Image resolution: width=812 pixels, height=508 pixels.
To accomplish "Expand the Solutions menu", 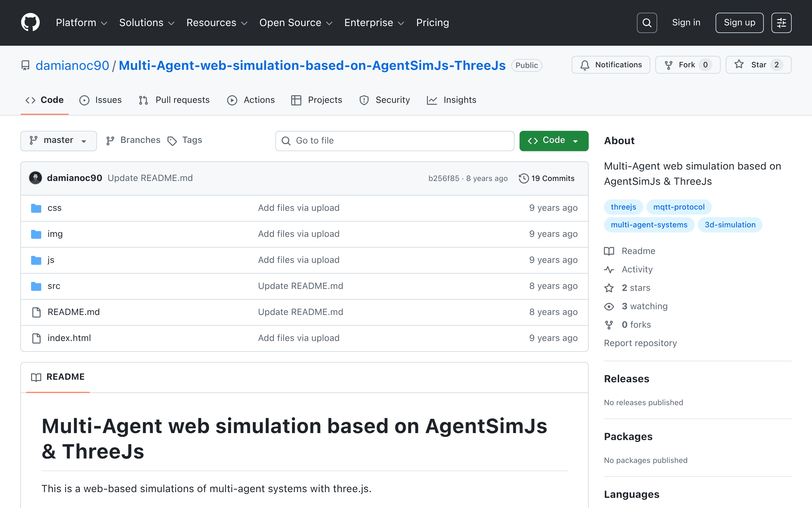I will pyautogui.click(x=147, y=23).
